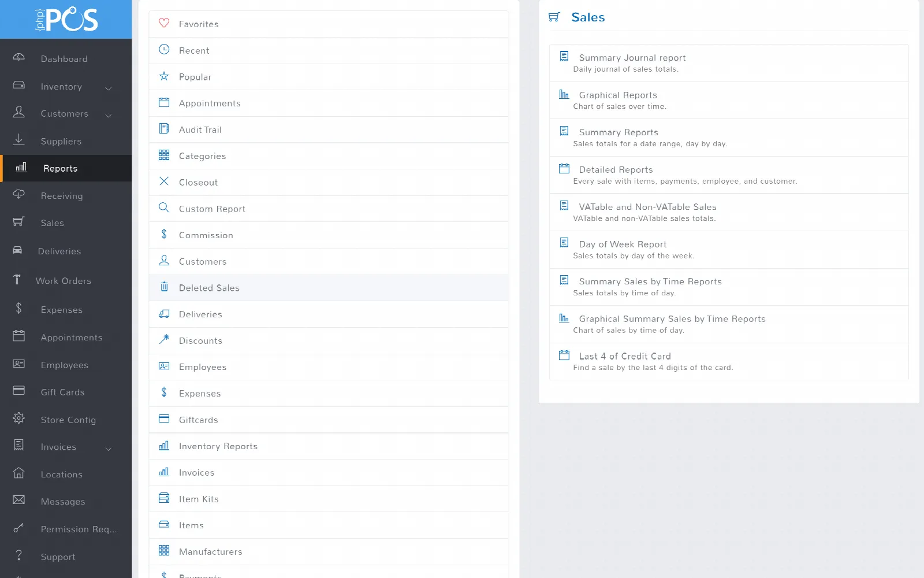This screenshot has width=924, height=578.
Task: Click the Employees ID card icon in sidebar
Action: (x=18, y=364)
